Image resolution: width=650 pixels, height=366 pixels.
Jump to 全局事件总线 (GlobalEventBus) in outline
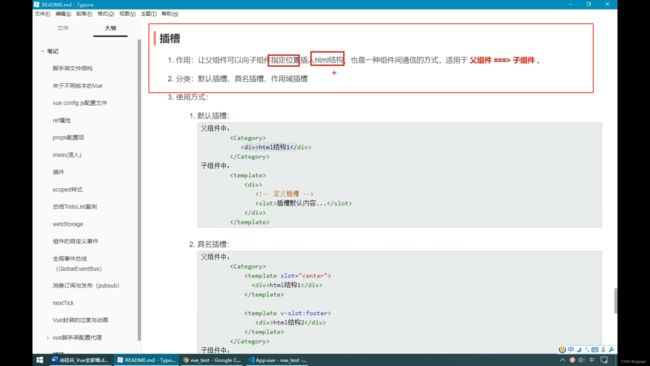tap(77, 264)
